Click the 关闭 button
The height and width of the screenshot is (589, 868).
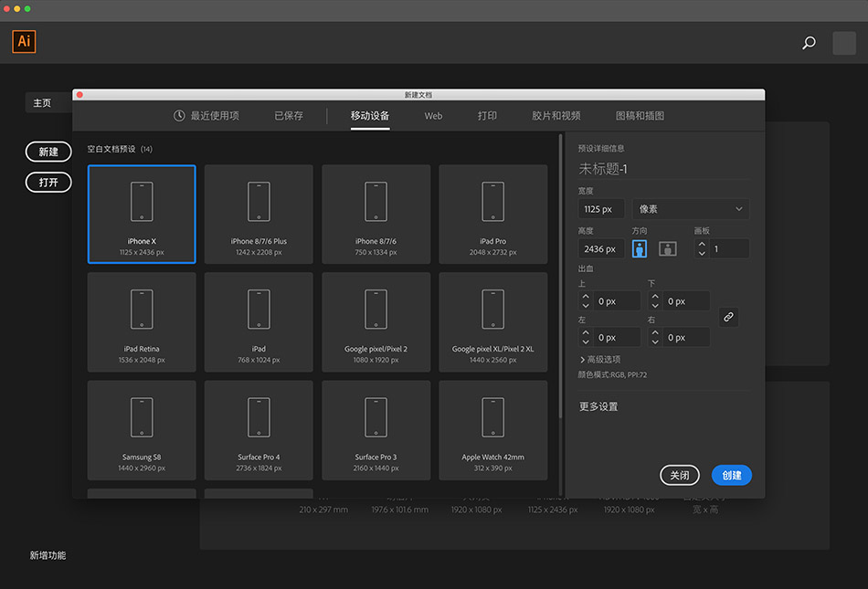[x=680, y=475]
